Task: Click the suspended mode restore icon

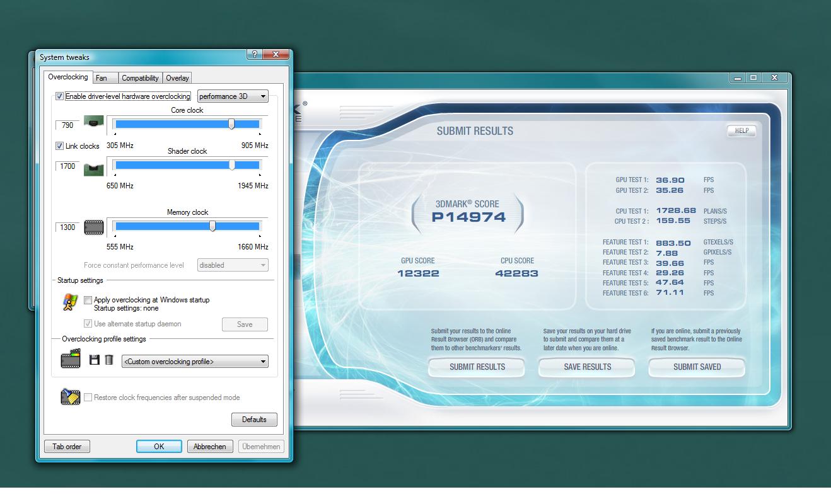Action: click(x=70, y=397)
